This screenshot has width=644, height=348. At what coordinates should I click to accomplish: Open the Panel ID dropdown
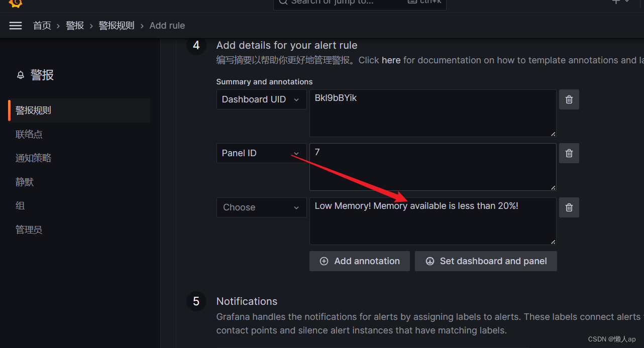[261, 153]
